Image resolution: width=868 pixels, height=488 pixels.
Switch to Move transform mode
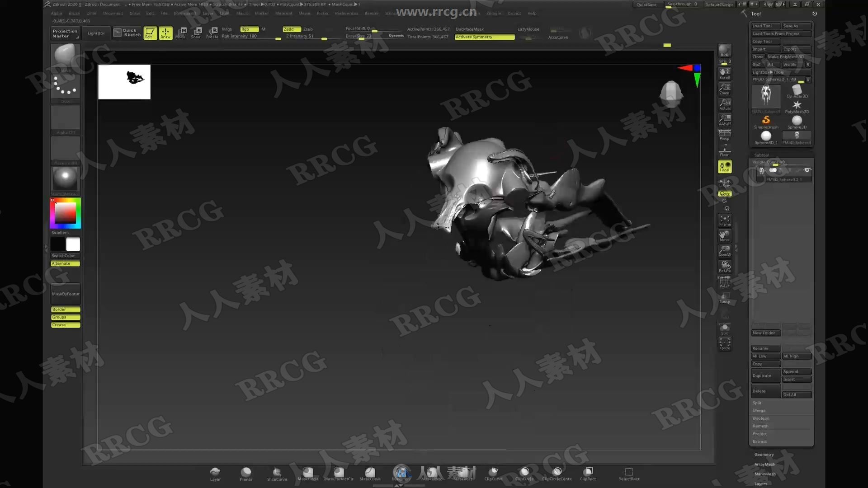point(181,33)
